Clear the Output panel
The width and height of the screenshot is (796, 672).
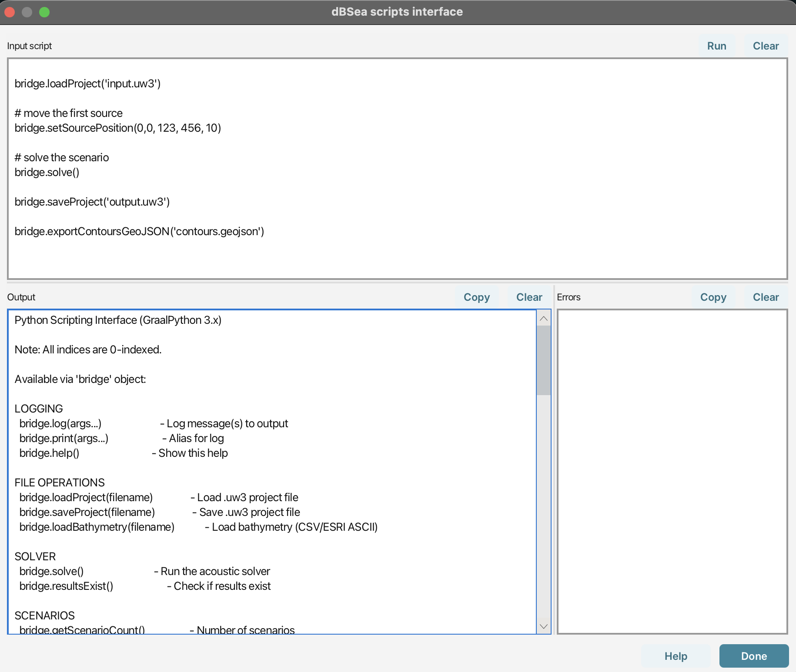click(529, 297)
